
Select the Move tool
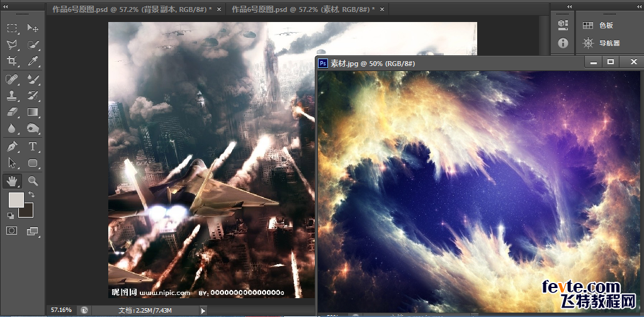[x=33, y=28]
